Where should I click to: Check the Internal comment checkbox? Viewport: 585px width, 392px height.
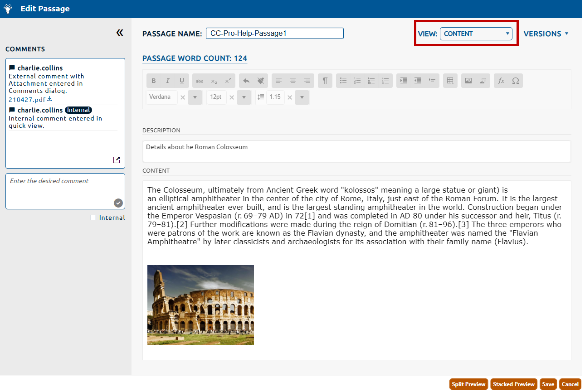[93, 218]
